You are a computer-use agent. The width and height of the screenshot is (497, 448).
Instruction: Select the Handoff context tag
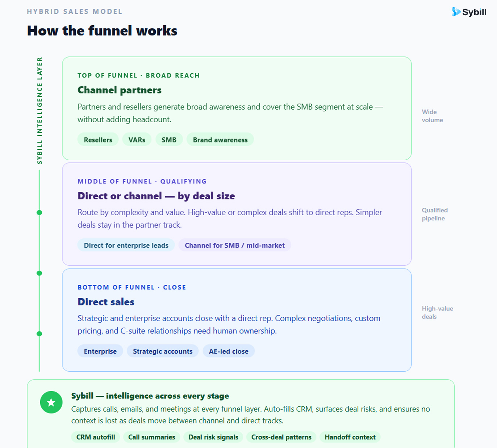tap(350, 437)
